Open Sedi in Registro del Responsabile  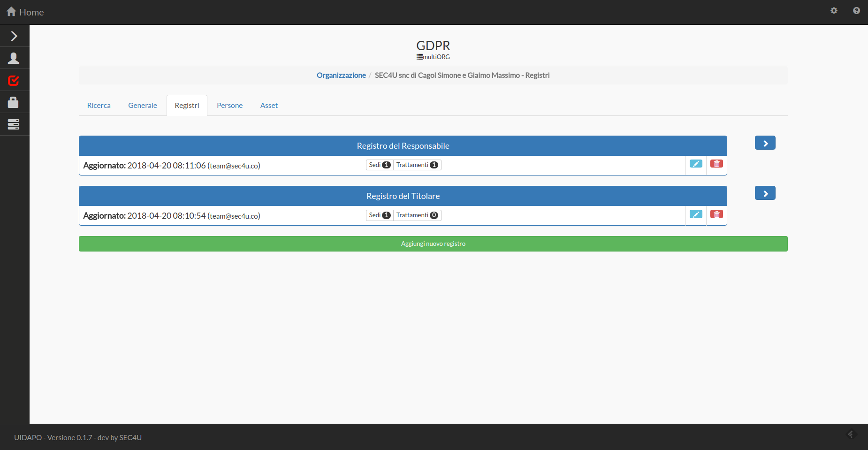coord(380,165)
